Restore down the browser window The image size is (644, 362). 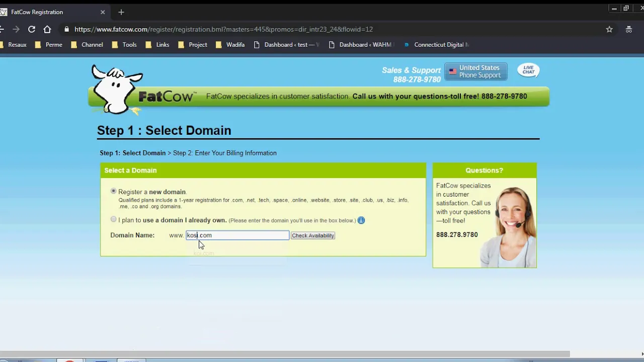coord(626,8)
